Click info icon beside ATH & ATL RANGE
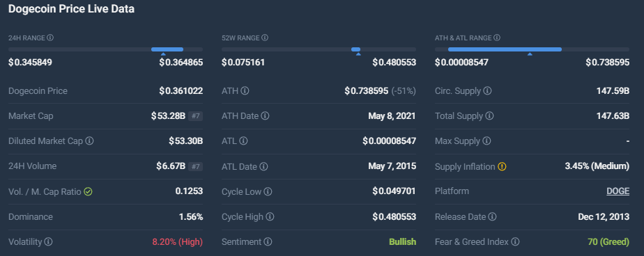Viewport: 644px width, 256px height. coord(497,38)
